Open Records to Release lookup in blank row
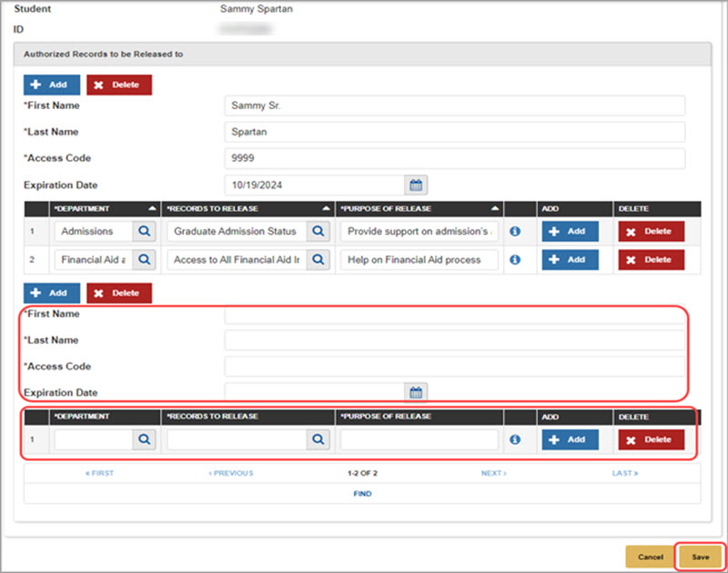The width and height of the screenshot is (728, 573). coord(318,439)
